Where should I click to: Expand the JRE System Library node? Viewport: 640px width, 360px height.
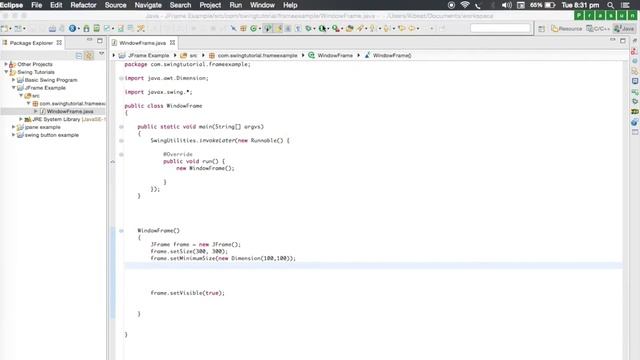point(21,119)
